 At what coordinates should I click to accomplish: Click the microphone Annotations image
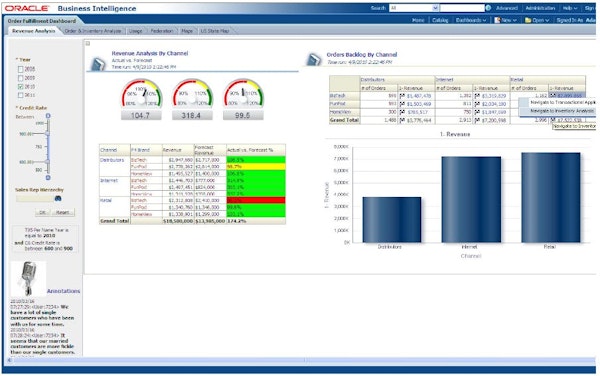pyautogui.click(x=28, y=279)
